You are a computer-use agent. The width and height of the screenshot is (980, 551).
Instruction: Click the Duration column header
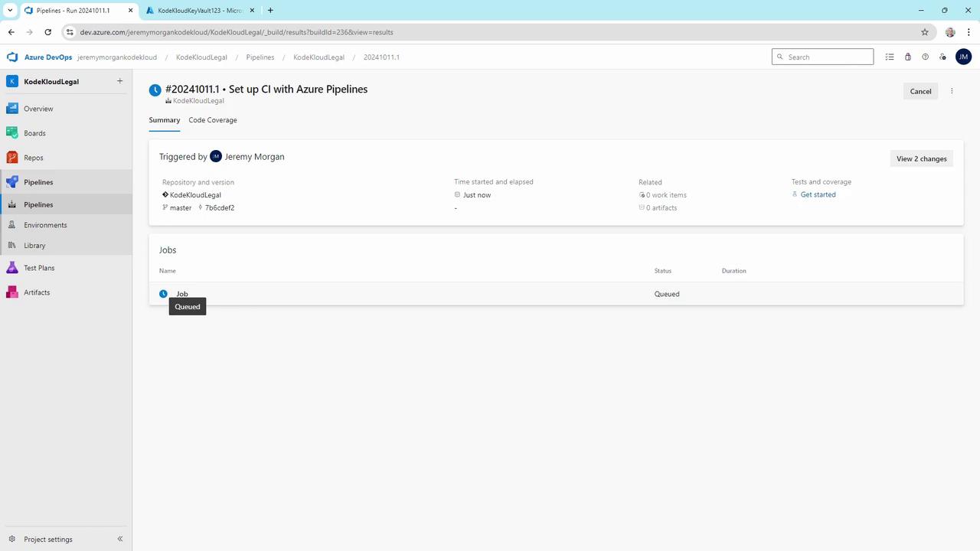(x=733, y=271)
